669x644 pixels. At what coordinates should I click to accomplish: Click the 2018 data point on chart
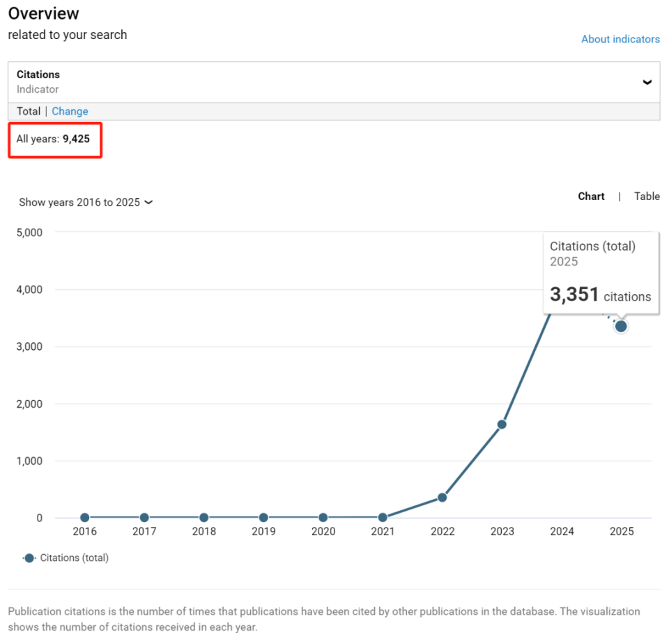click(204, 518)
